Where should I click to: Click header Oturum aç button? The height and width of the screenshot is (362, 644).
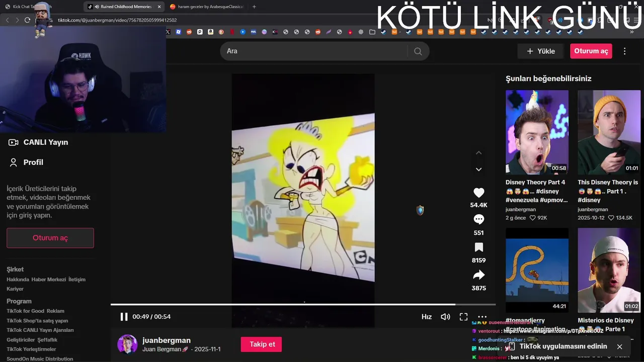591,51
